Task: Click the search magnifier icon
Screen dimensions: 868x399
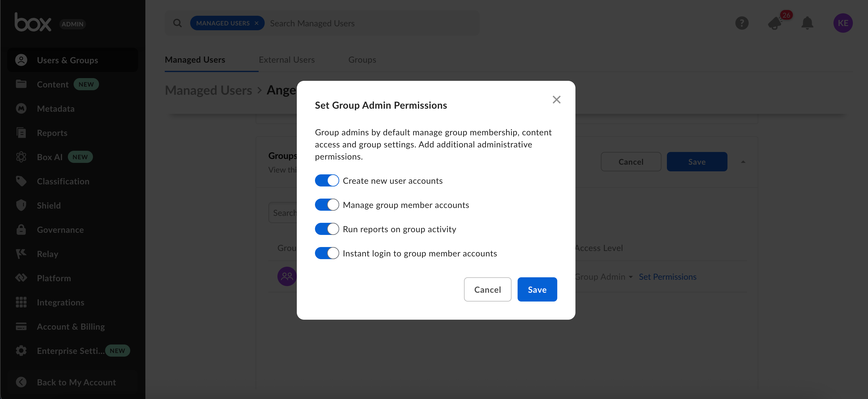Action: 177,23
